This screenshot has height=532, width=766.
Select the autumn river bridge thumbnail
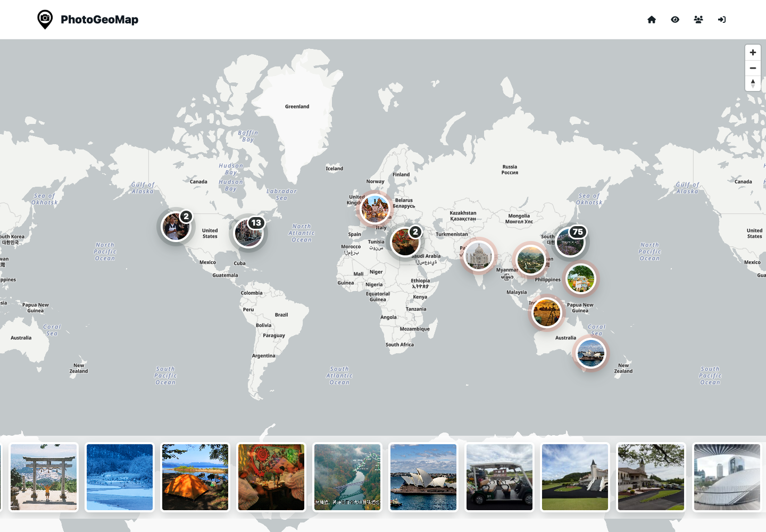[x=347, y=477]
